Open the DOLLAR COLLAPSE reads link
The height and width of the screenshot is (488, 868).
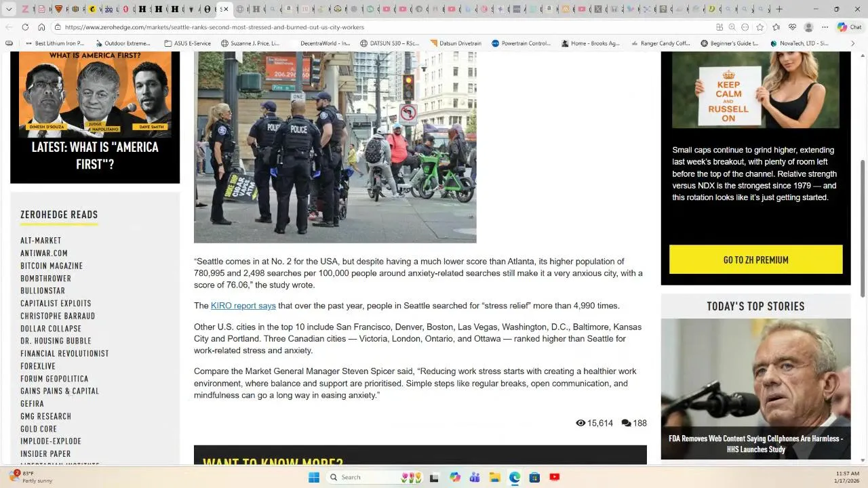coord(51,329)
